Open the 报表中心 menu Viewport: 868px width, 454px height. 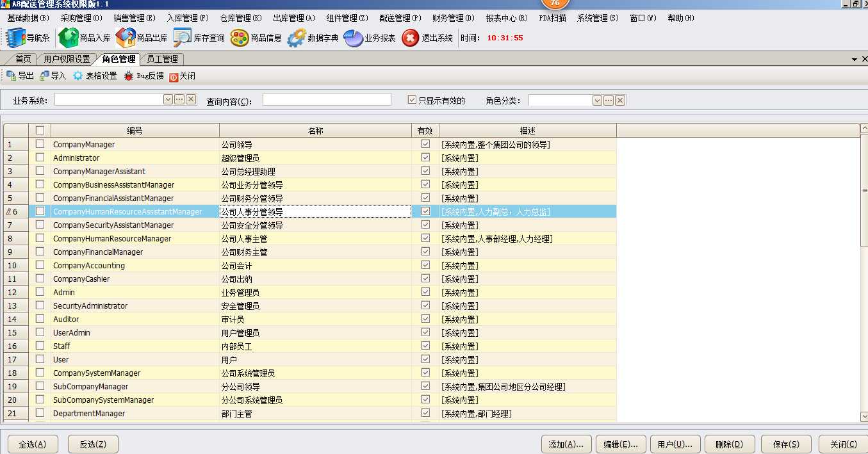coord(507,18)
